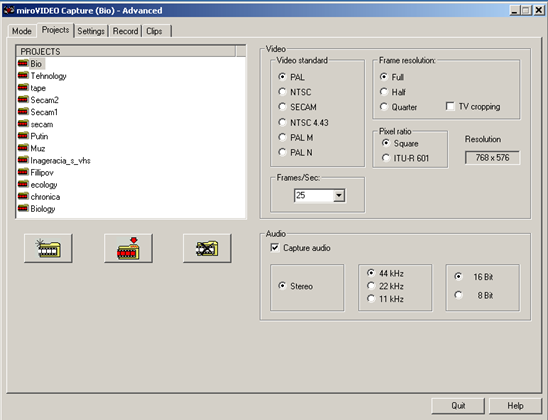548x420 pixels.
Task: Select the Inageracia_s_vhs project entry
Action: coord(55,160)
